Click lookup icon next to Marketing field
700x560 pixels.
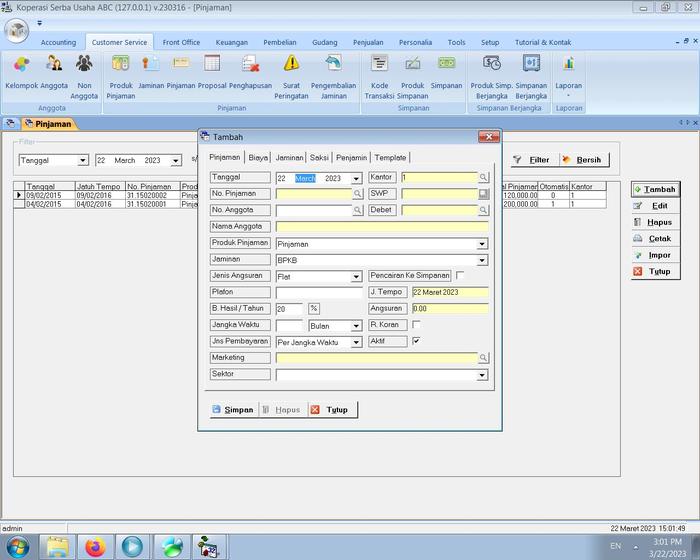click(483, 357)
